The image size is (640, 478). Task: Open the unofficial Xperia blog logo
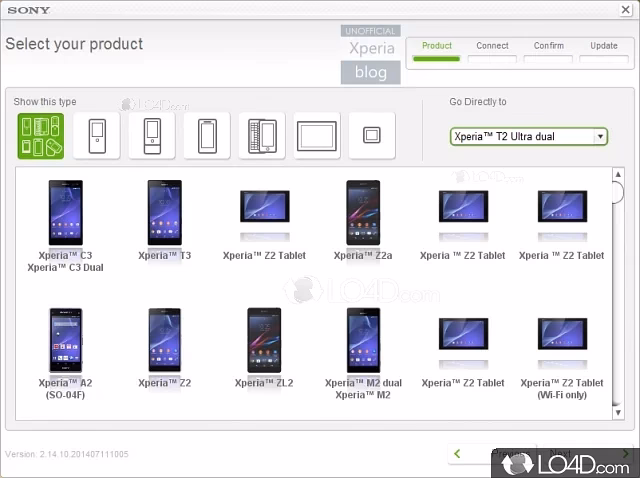coord(371,55)
